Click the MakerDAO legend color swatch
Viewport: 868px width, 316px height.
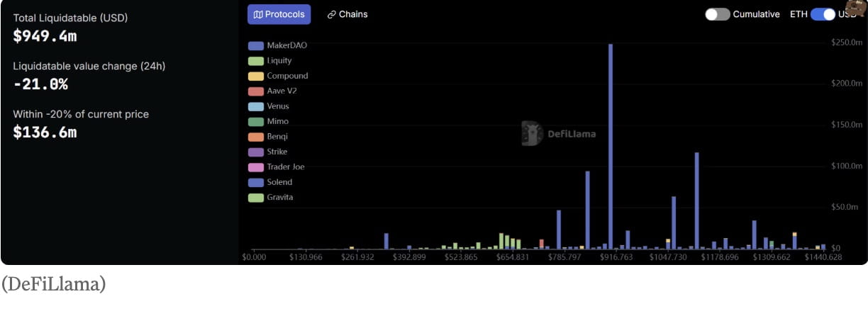pyautogui.click(x=256, y=45)
